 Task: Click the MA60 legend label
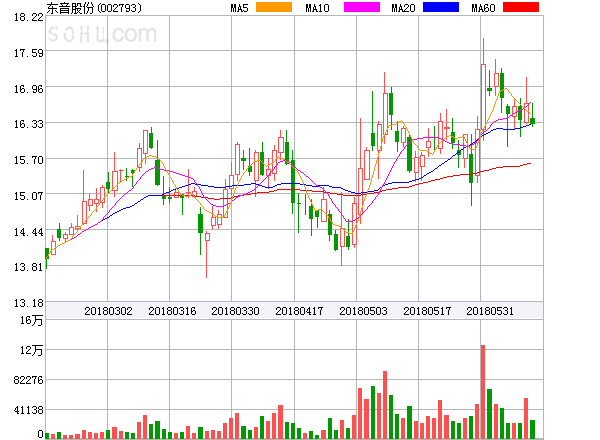483,8
